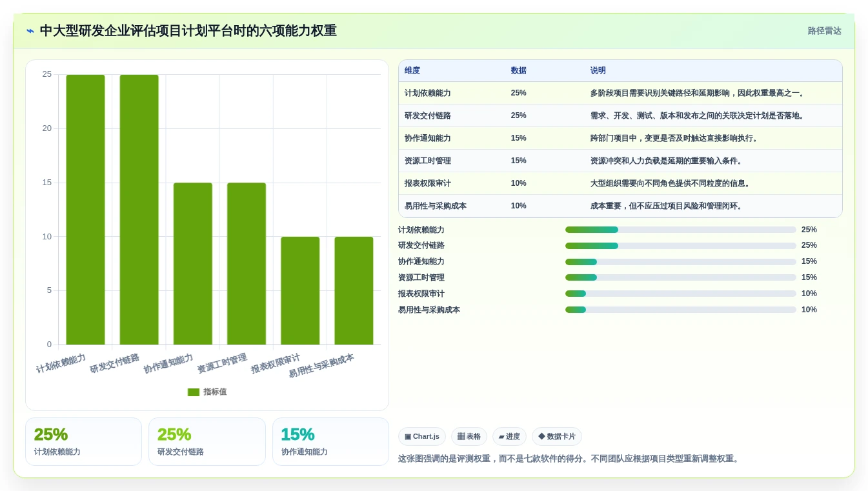Click the 易用性与采购成本 progress bar
The width and height of the screenshot is (868, 491).
[681, 310]
